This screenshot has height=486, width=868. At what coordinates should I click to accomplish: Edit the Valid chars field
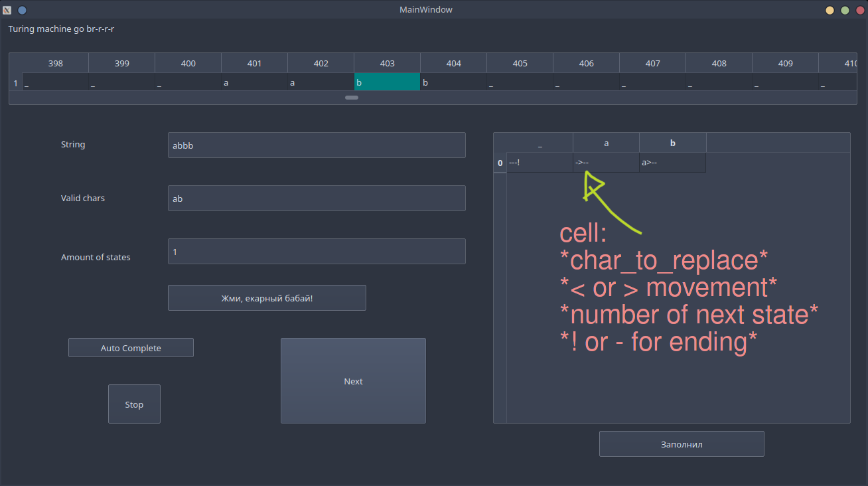pos(317,198)
